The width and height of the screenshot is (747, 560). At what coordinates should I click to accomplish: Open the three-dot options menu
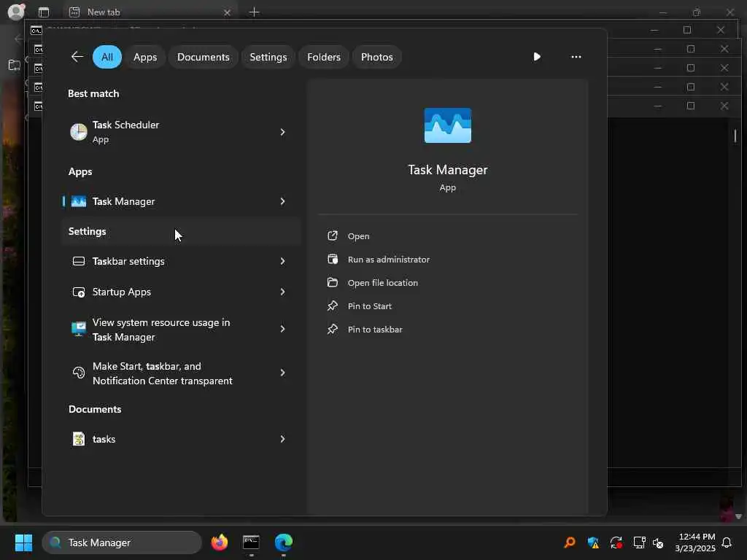576,57
